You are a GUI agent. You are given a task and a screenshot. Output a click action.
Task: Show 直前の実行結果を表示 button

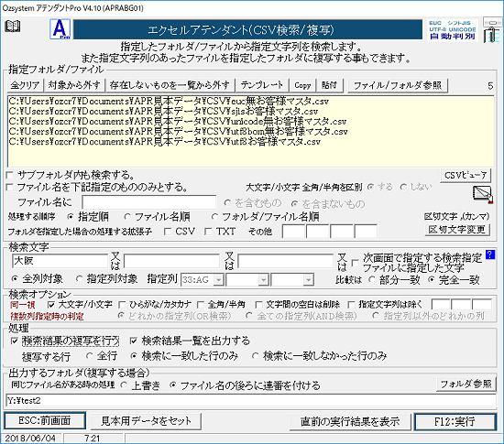coord(350,421)
